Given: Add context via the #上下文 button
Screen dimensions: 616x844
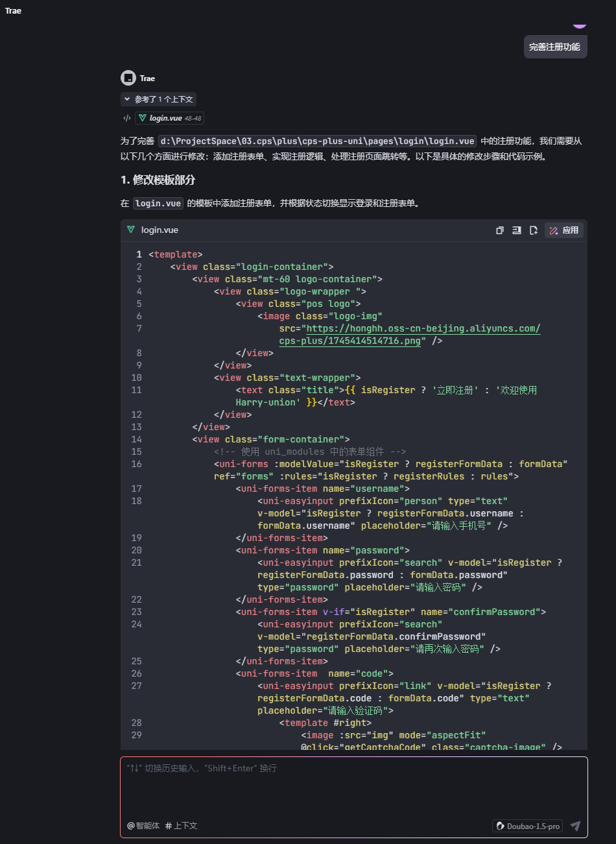Looking at the screenshot, I should pyautogui.click(x=181, y=826).
